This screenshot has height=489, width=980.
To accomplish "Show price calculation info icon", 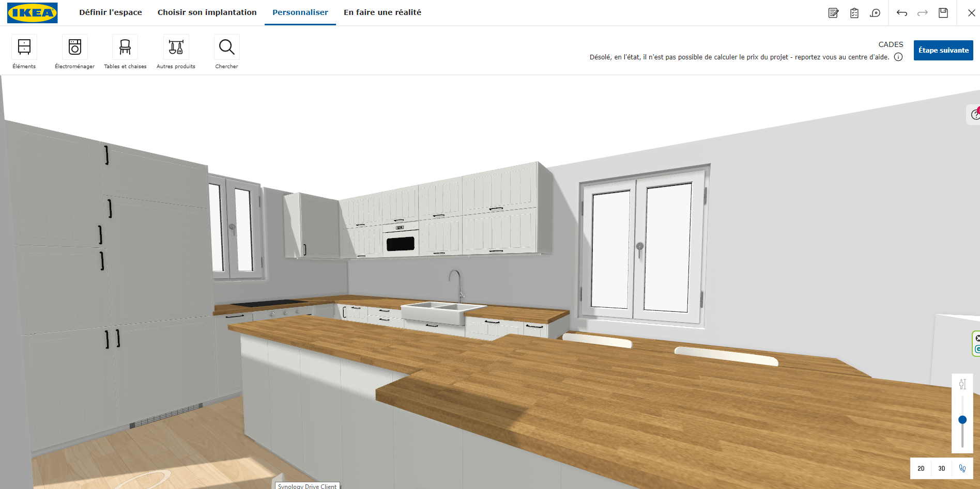I will 898,57.
